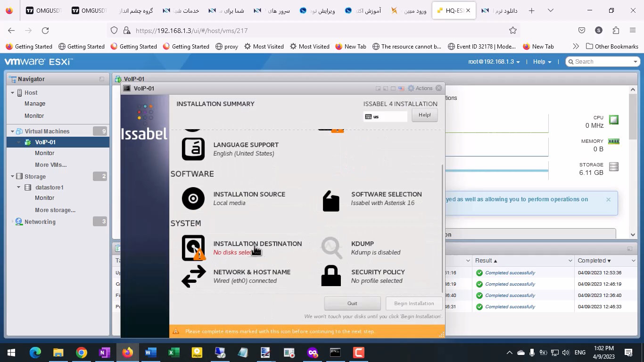
Task: Open Microsoft Word from taskbar
Action: (150, 353)
